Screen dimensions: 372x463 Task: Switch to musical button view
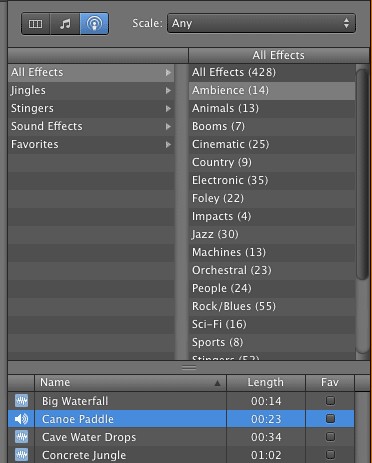coord(65,24)
